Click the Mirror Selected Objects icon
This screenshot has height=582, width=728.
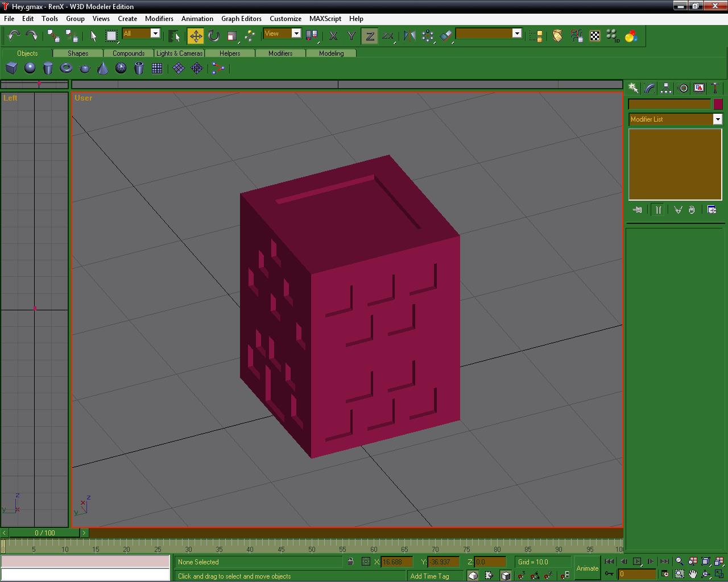409,36
